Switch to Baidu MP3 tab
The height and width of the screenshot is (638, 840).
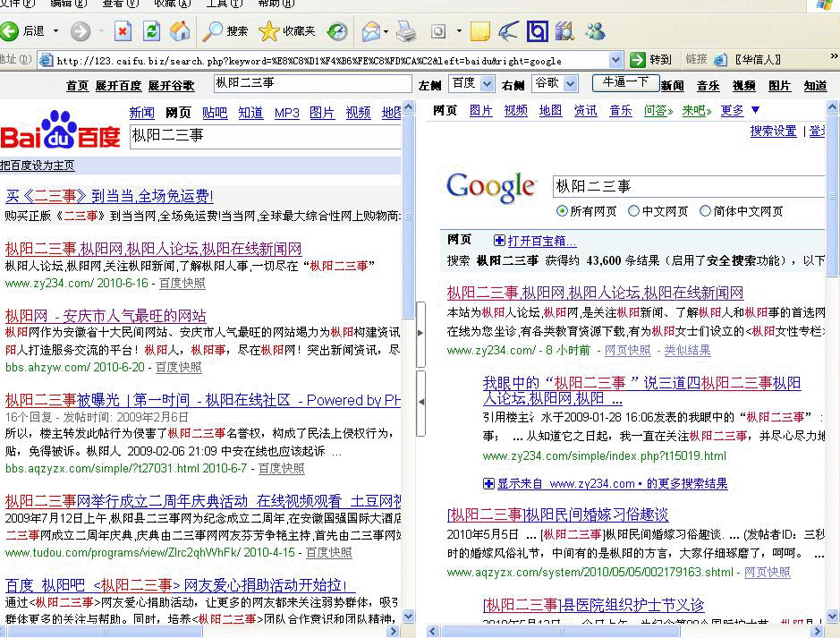[x=286, y=113]
